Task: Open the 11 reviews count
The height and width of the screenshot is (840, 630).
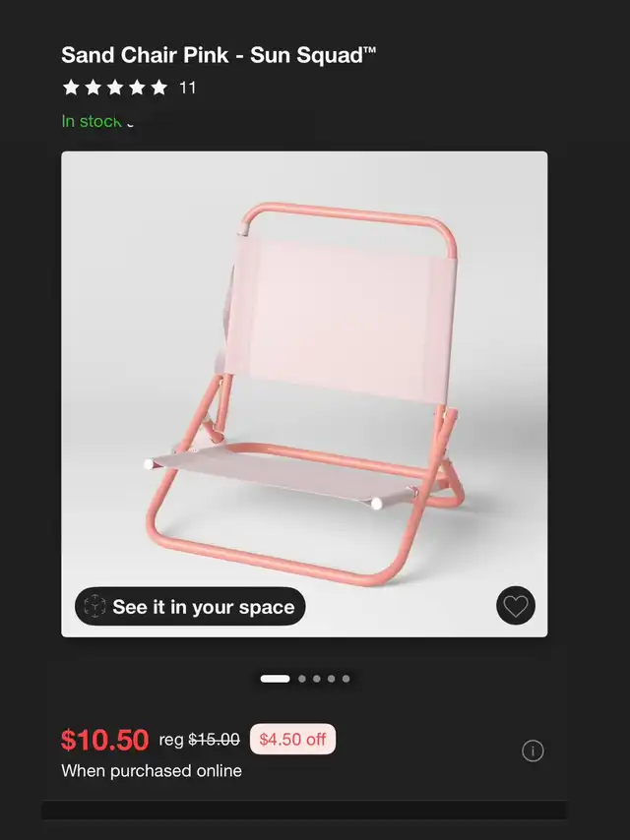Action: [188, 88]
